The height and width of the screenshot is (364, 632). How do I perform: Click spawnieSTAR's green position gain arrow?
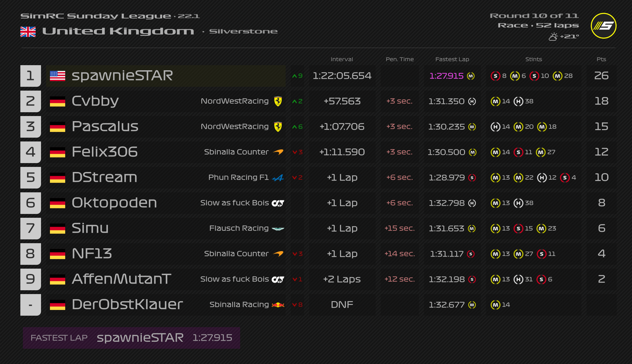pyautogui.click(x=295, y=76)
